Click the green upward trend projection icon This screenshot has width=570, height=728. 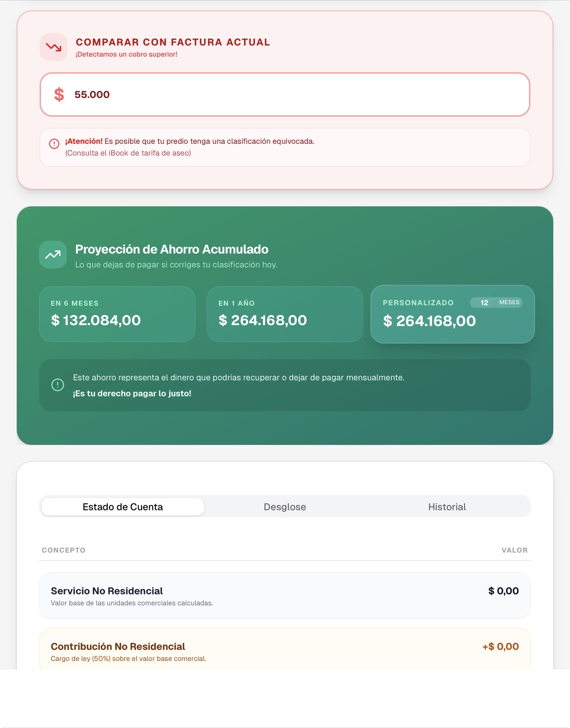tap(52, 255)
